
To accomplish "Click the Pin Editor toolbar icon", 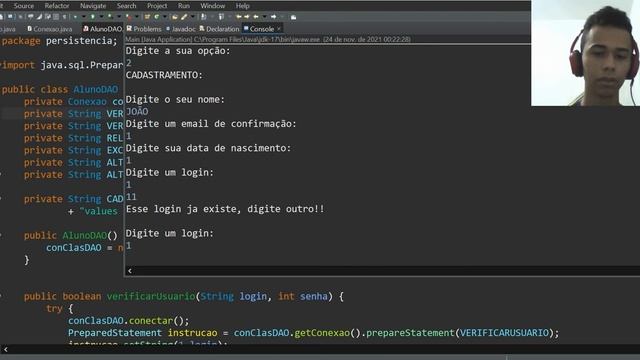I will pos(293,17).
